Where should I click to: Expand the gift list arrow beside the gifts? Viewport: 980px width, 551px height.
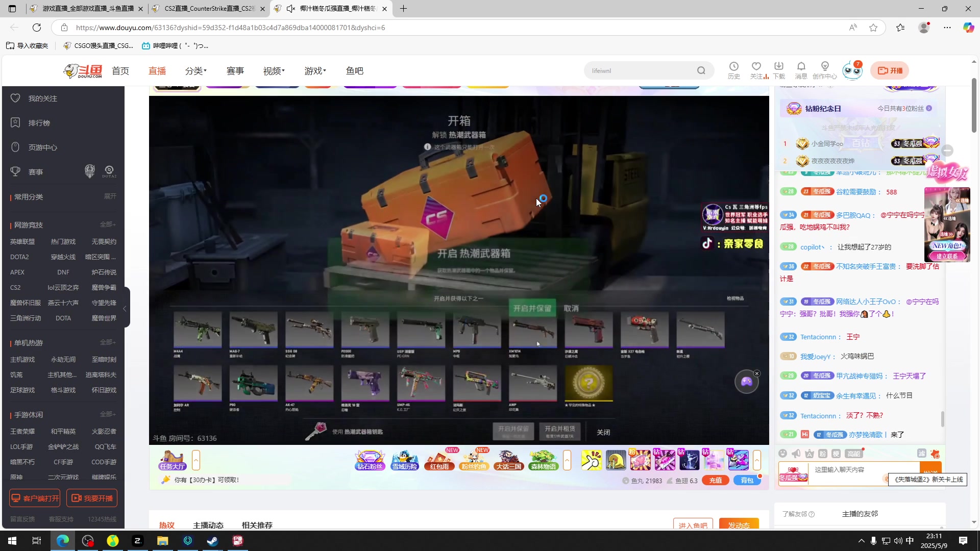pyautogui.click(x=756, y=460)
